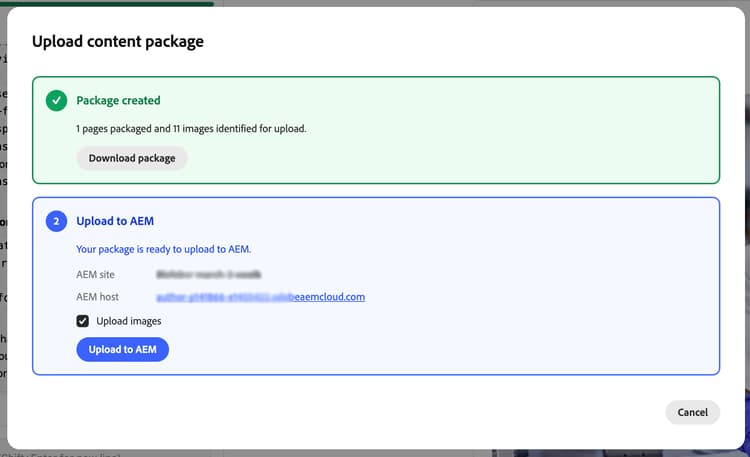Click the AEM site label
The height and width of the screenshot is (457, 750).
(95, 274)
